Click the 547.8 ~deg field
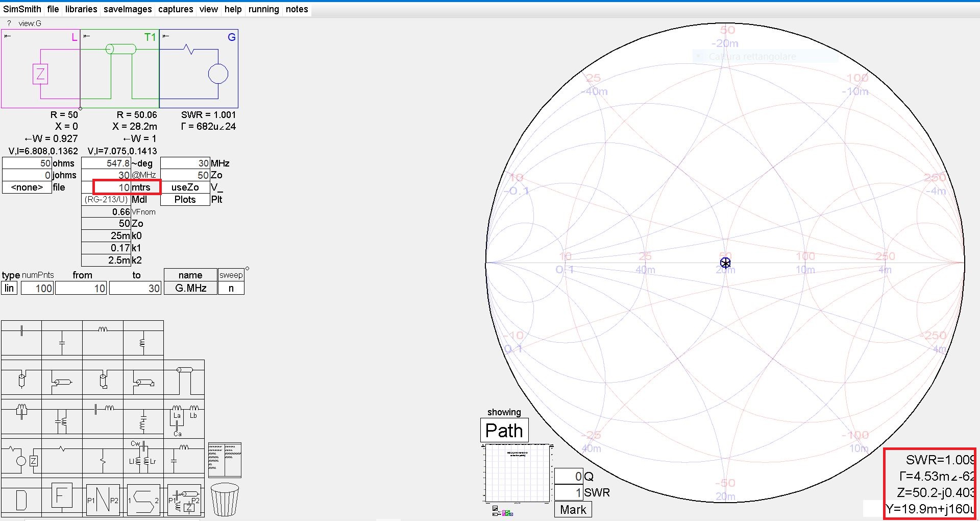Viewport: 980px width, 521px height. tap(106, 163)
